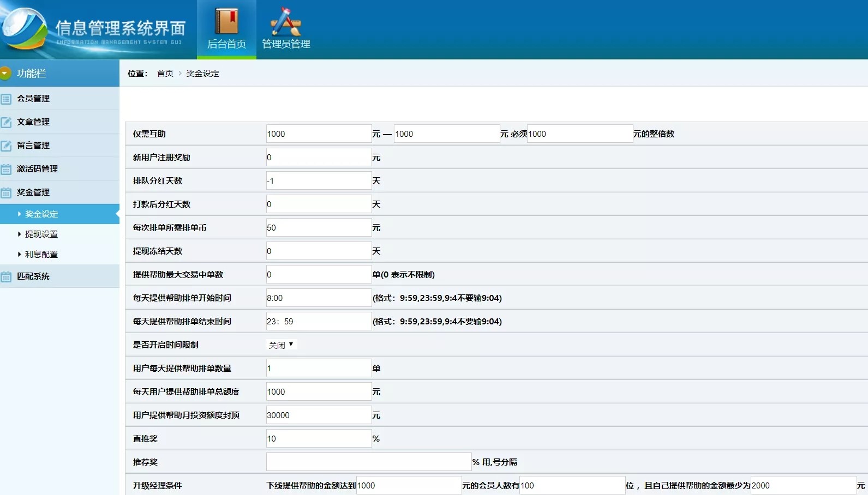The width and height of the screenshot is (868, 495).
Task: Open 利息配置 submenu item
Action: tap(41, 255)
